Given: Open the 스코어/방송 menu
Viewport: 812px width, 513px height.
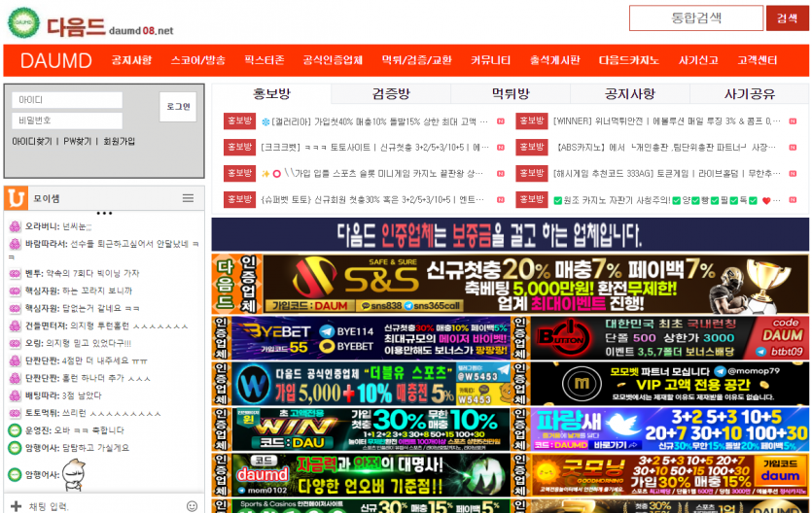Looking at the screenshot, I should (x=198, y=60).
